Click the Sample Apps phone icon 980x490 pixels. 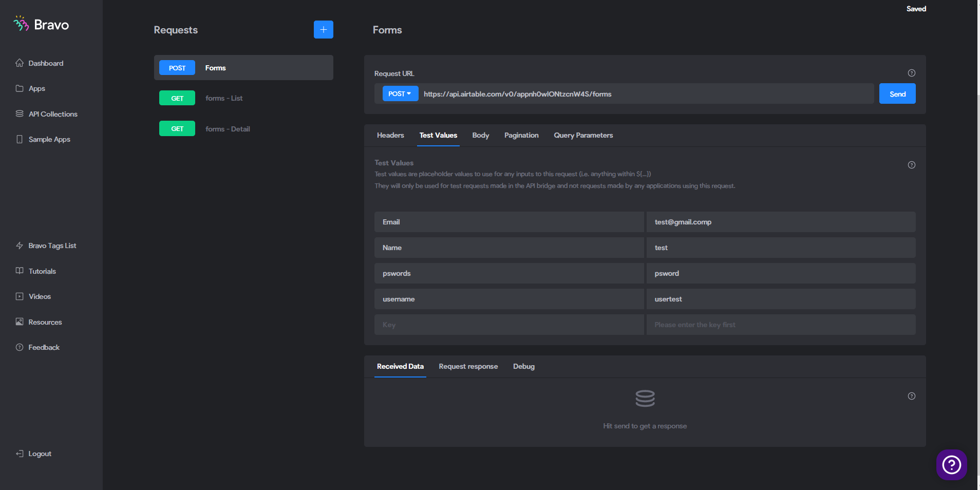tap(20, 139)
